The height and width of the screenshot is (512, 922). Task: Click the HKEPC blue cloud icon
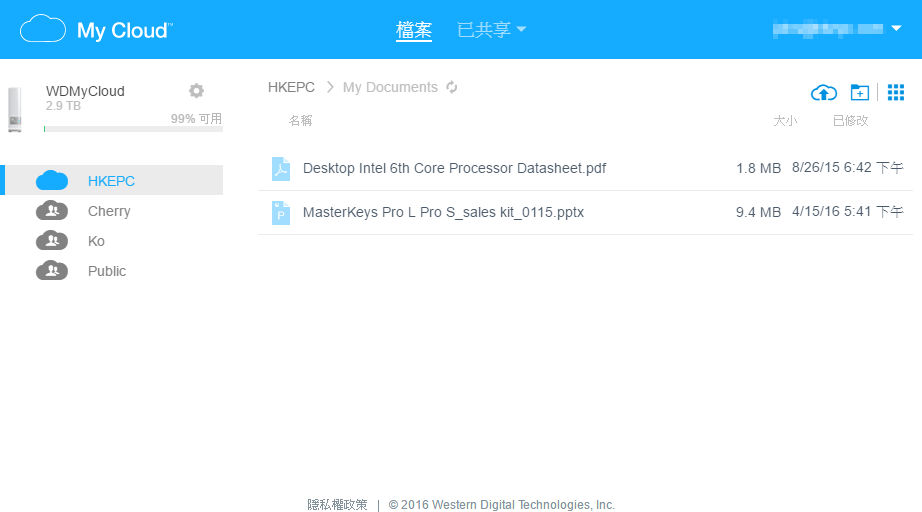[52, 180]
